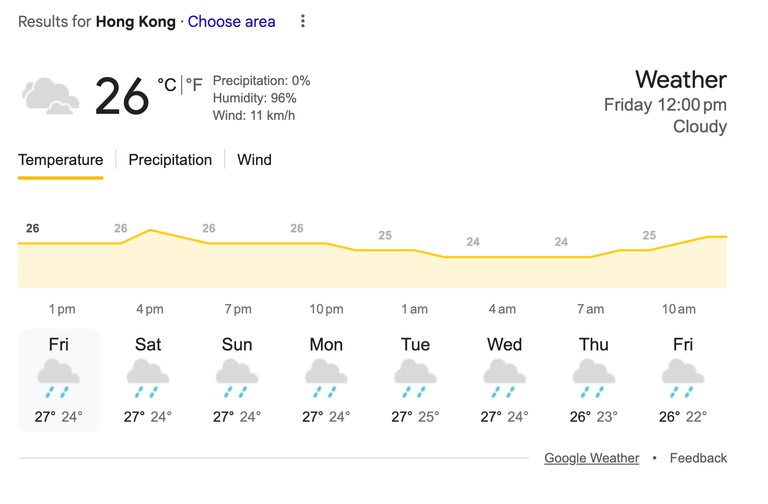Select the Temperature tab
The height and width of the screenshot is (504, 768).
point(61,160)
